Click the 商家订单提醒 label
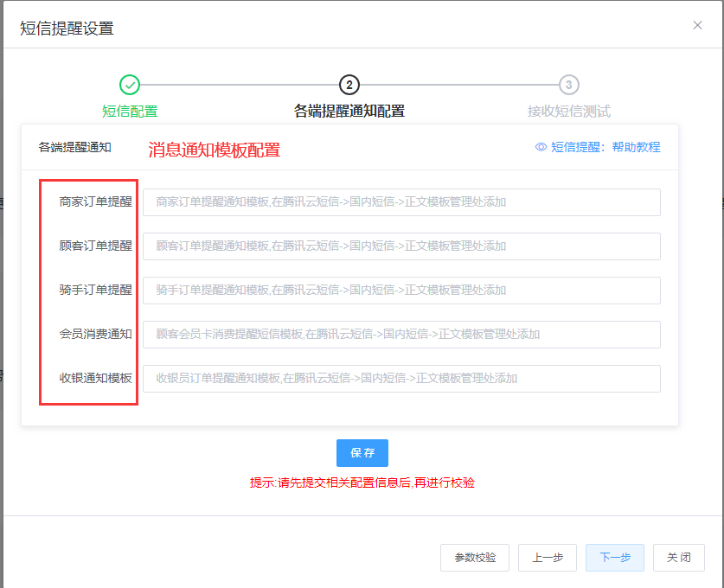 [x=95, y=201]
